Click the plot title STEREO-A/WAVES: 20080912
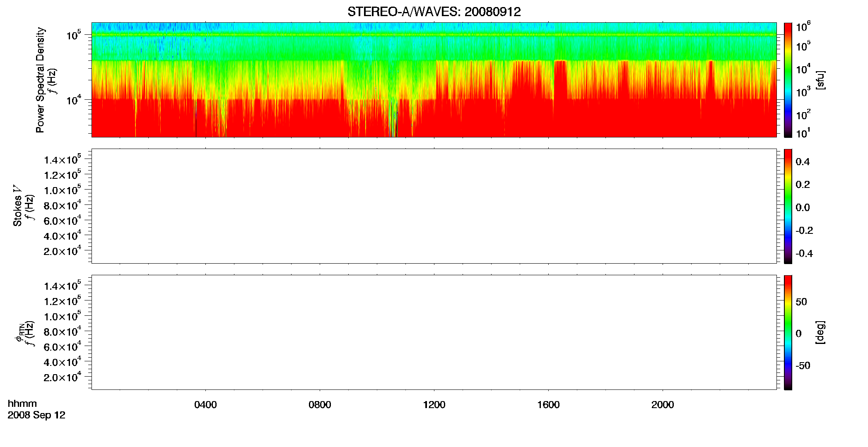Image resolution: width=868 pixels, height=447 pixels. [434, 12]
